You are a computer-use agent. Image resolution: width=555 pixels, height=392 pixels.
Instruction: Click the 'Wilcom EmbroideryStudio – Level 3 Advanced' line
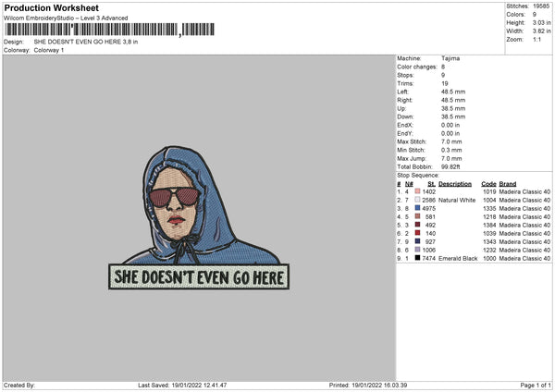click(66, 18)
